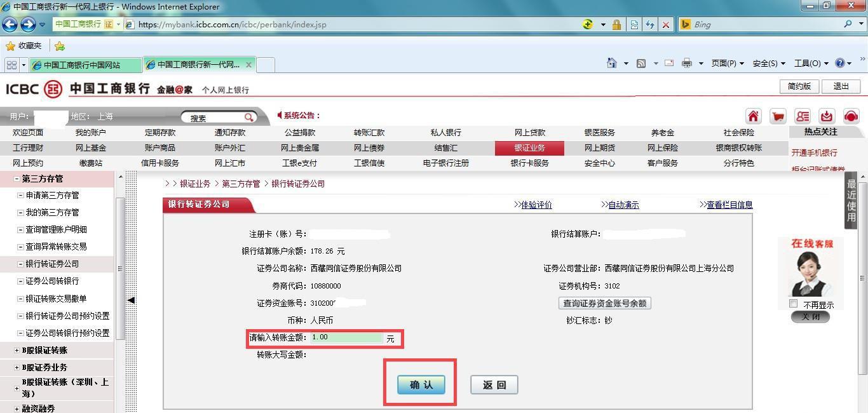Click the ICBC 搜索 search input box

pos(214,118)
